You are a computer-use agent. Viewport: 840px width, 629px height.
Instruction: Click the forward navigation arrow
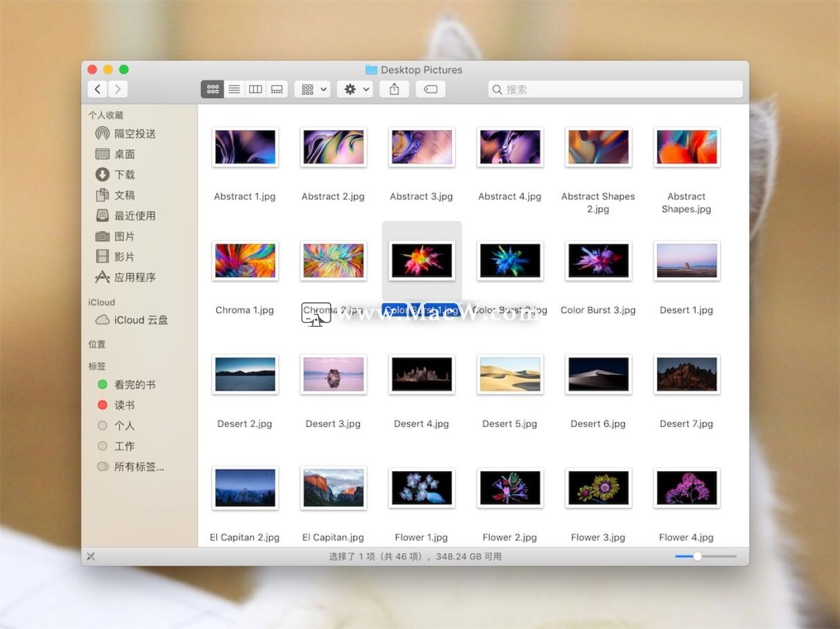[117, 89]
